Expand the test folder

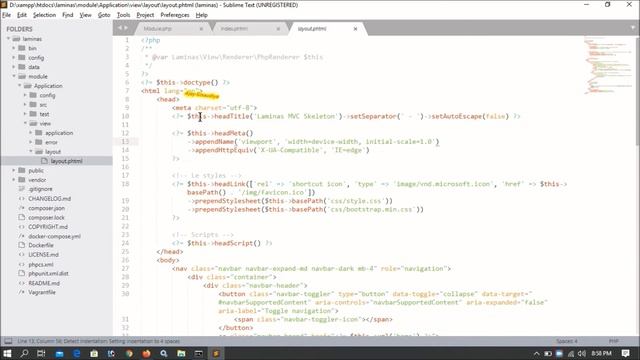(25, 114)
